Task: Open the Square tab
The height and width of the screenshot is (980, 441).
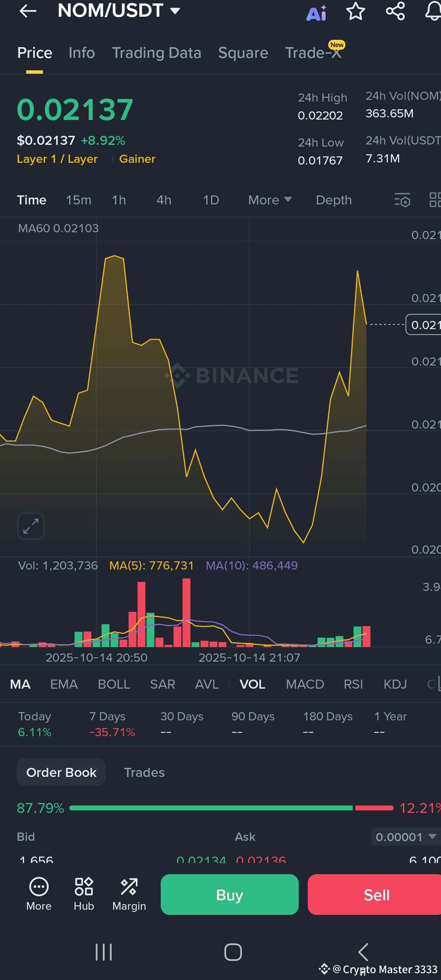Action: point(243,53)
